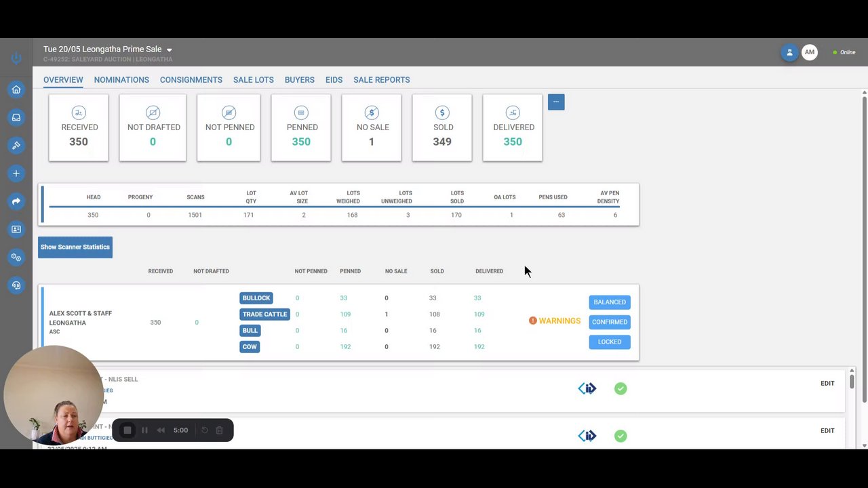Click the plus add sidebar icon
Screen dimensions: 868x488
pos(16,174)
